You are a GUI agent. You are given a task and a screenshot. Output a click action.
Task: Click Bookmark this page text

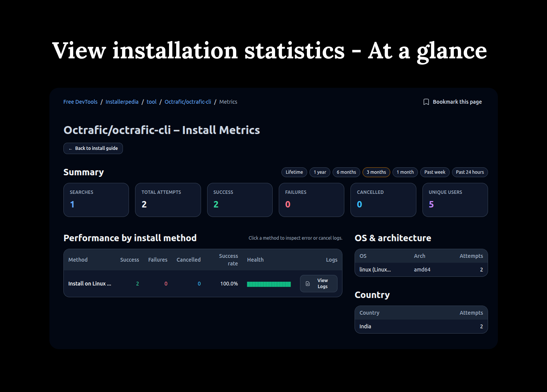(x=457, y=102)
